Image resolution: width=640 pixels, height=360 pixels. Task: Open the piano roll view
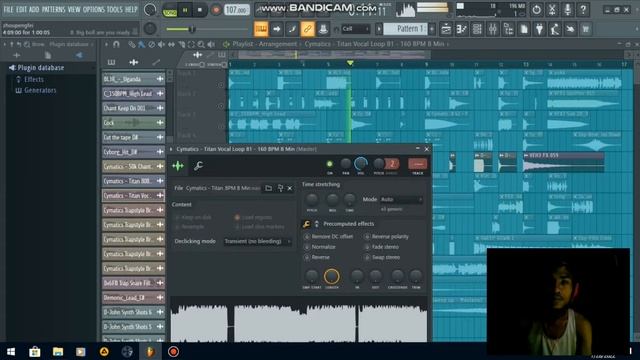coord(462,29)
